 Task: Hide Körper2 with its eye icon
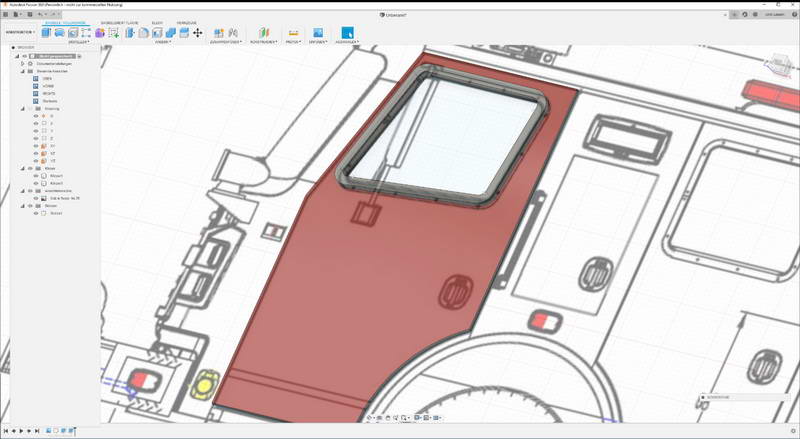pyautogui.click(x=36, y=183)
